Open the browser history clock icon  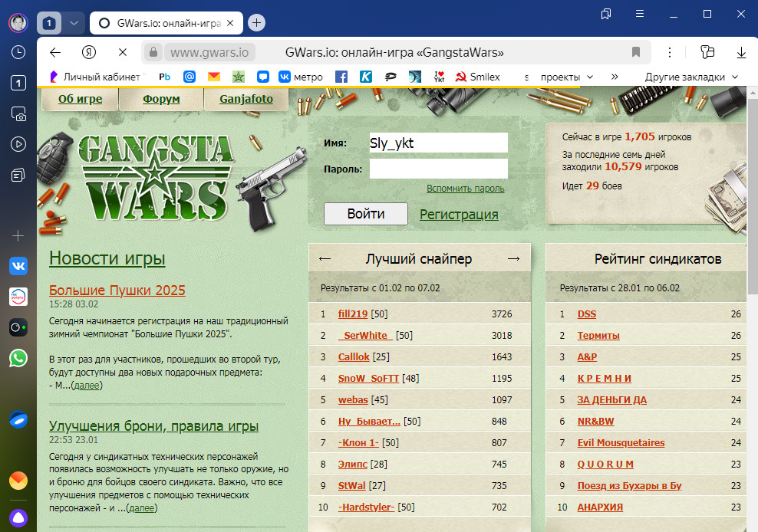click(x=18, y=52)
